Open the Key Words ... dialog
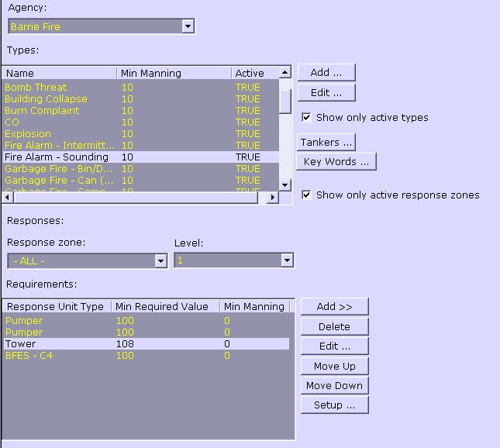 (x=336, y=162)
